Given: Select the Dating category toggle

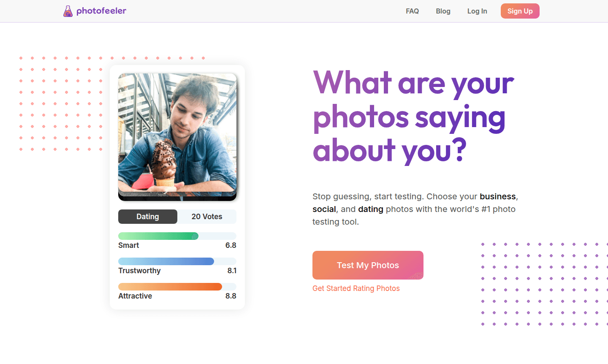Looking at the screenshot, I should (x=147, y=216).
